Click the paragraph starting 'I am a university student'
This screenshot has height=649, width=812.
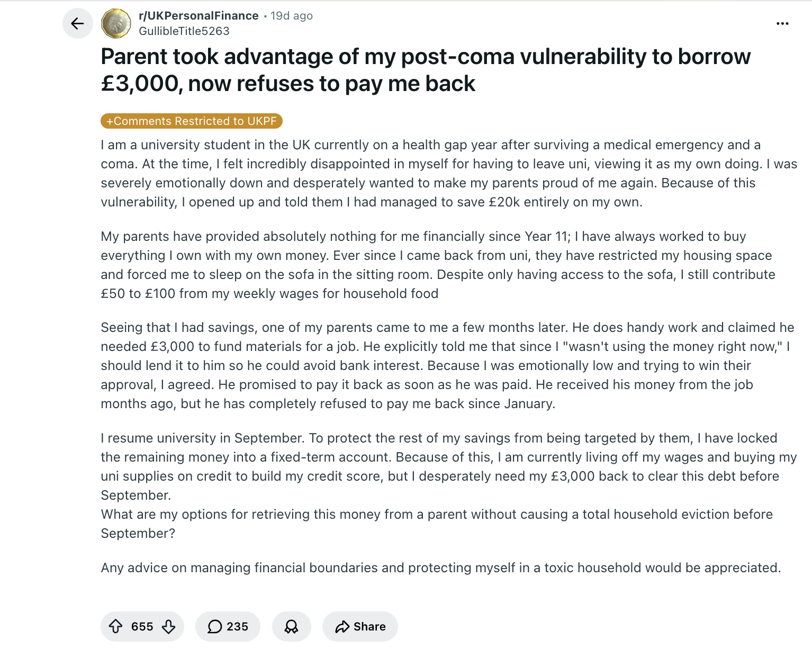click(449, 174)
